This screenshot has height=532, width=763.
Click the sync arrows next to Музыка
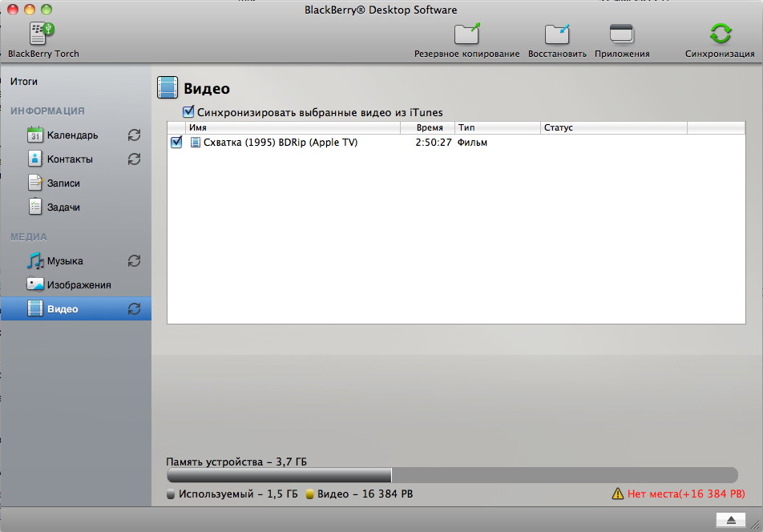[135, 260]
